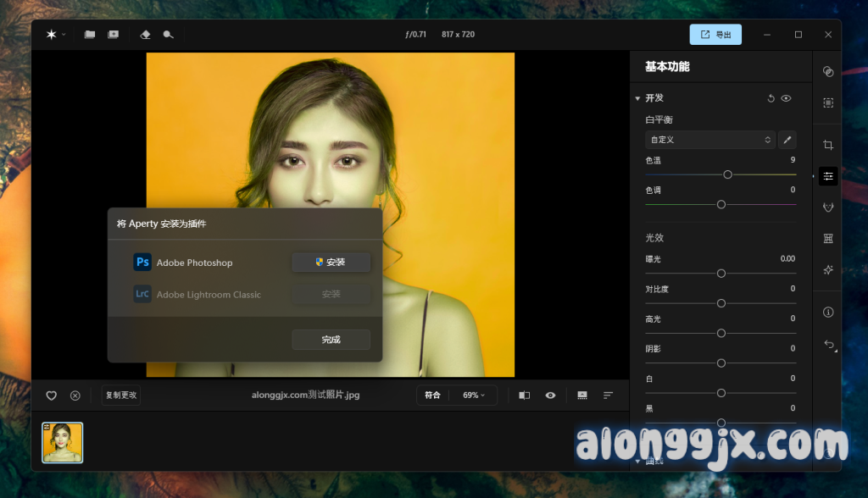Click the magnifier search icon
This screenshot has height=498, width=868.
tap(169, 35)
